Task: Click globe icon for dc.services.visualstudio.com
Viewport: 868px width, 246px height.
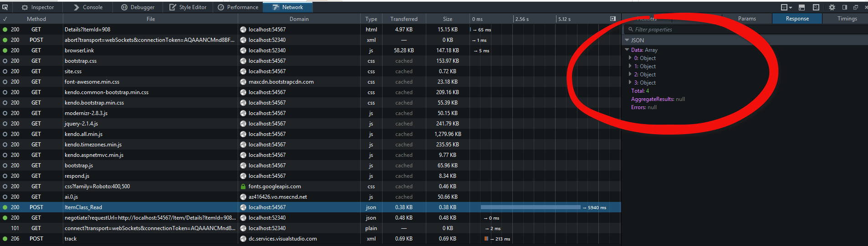Action: pos(243,239)
